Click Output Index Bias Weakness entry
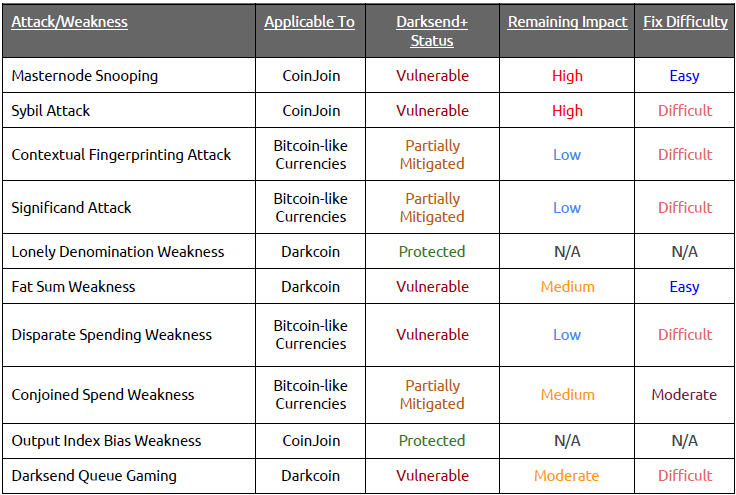Screen dimensions: 736x495 tap(106, 441)
